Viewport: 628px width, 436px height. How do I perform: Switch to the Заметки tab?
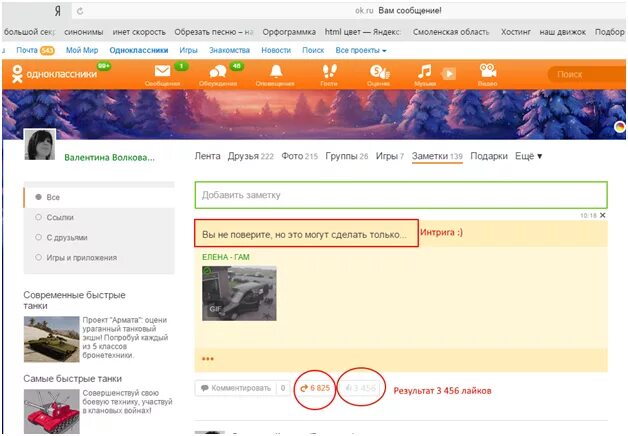click(437, 156)
